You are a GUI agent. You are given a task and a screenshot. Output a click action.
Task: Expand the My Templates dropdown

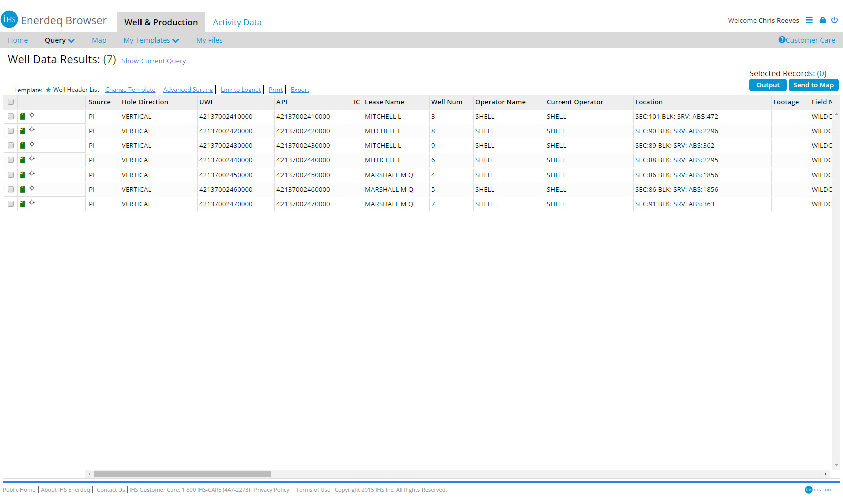point(151,40)
